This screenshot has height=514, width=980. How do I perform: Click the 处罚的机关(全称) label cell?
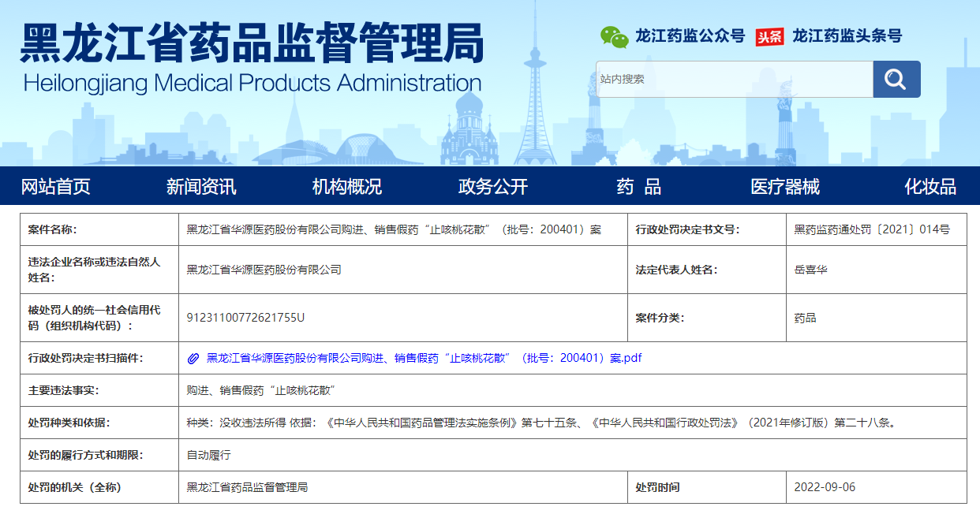coord(99,487)
